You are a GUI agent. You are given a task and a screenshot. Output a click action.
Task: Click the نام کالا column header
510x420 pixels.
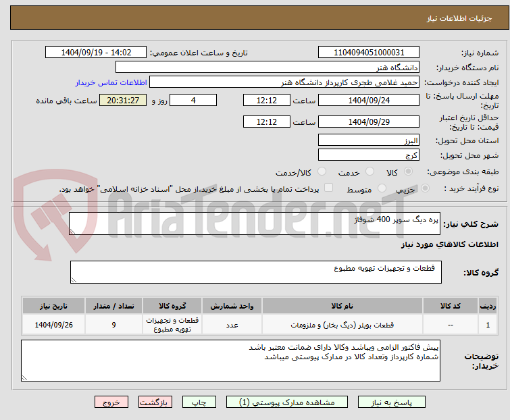coord(342,306)
